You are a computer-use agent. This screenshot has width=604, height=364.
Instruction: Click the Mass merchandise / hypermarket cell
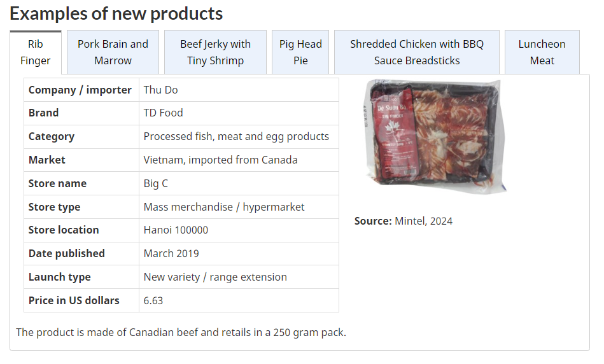coord(224,207)
